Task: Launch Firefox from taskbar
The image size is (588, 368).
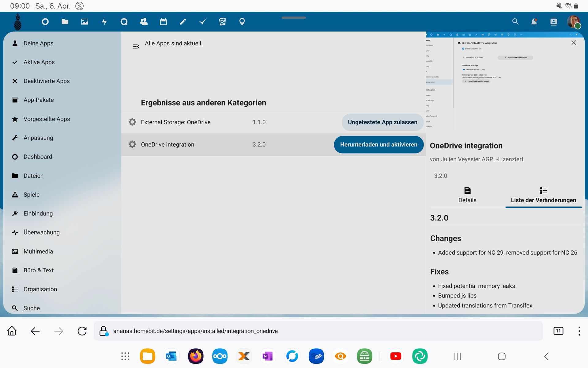Action: click(196, 356)
